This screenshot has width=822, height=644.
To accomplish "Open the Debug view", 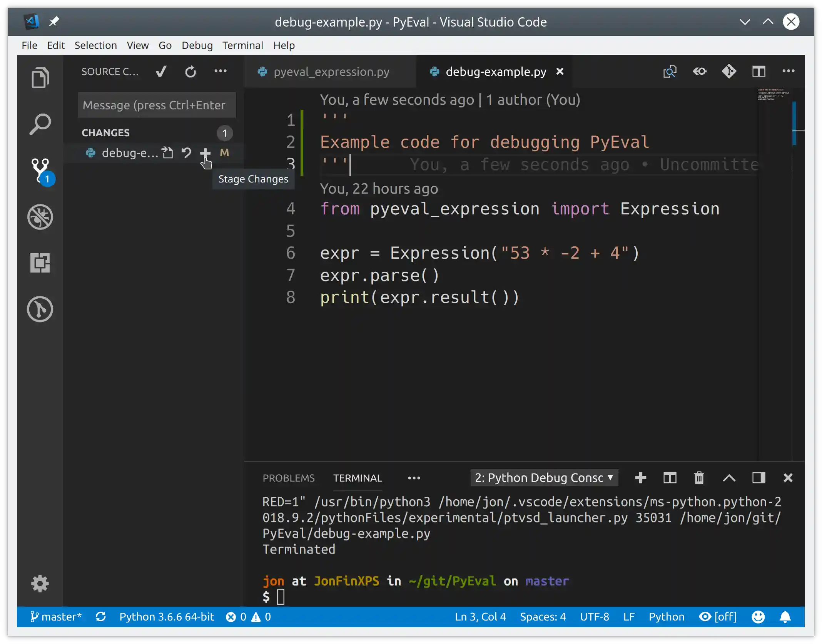I will [x=41, y=217].
